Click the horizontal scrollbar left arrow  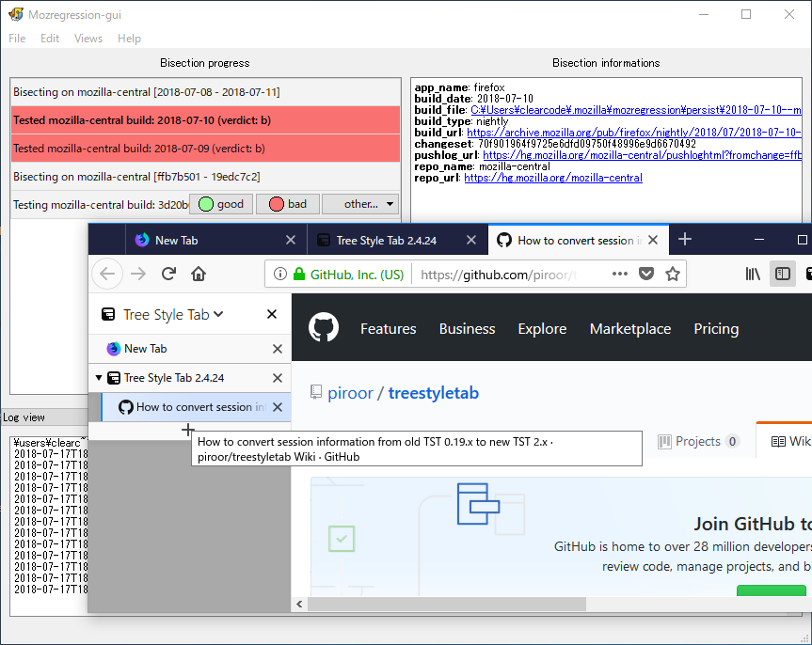pos(299,604)
